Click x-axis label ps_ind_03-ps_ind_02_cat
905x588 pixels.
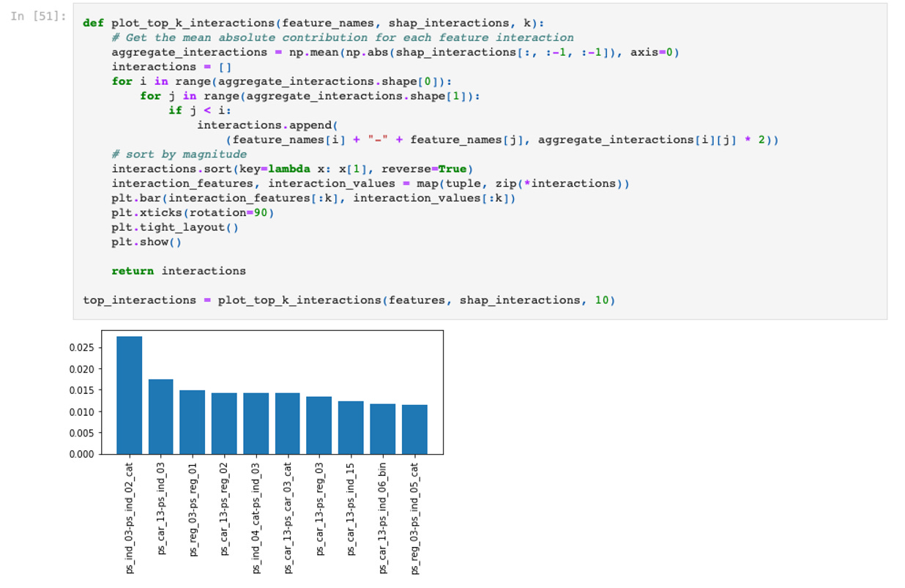130,518
